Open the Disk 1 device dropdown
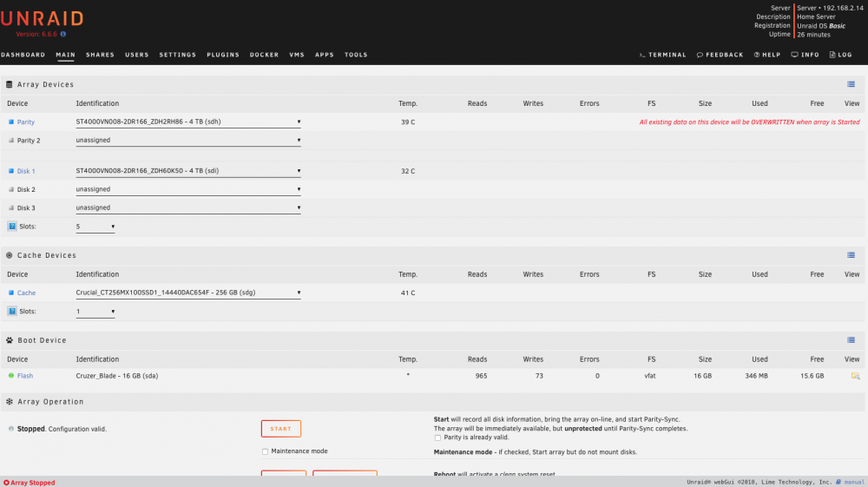Viewport: 868px width, 487px height. point(188,171)
